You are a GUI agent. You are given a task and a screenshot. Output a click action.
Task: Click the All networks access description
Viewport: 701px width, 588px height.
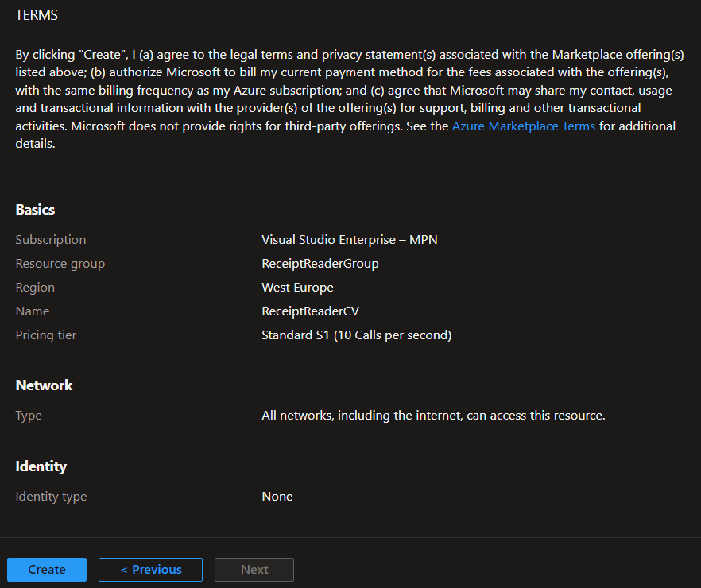click(x=433, y=415)
